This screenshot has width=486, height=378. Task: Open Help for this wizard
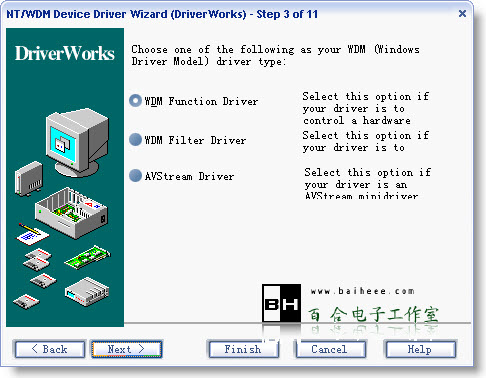click(x=420, y=349)
